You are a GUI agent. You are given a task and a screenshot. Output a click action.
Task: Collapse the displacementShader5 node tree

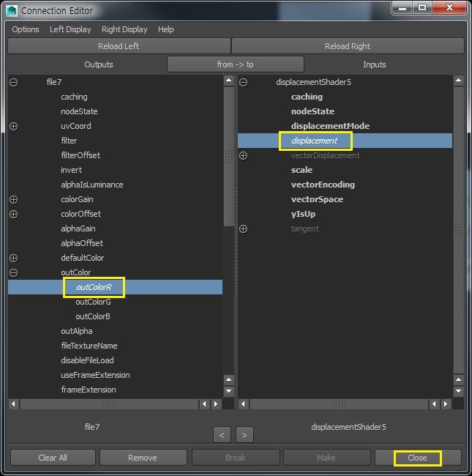[x=243, y=82]
